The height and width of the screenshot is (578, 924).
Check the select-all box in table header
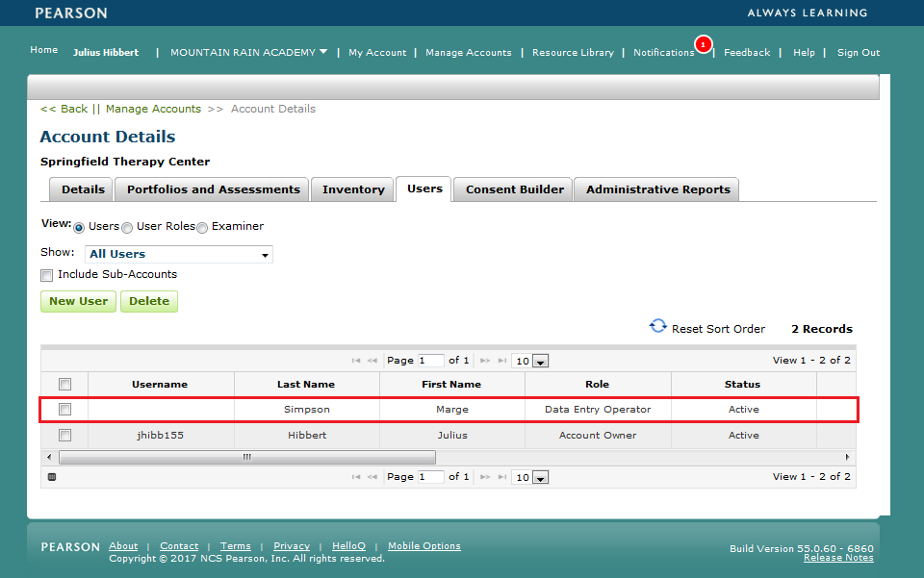[x=64, y=384]
